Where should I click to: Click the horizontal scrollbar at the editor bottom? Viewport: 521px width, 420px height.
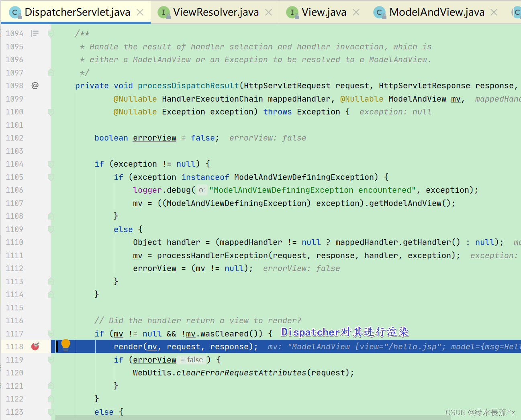(x=253, y=417)
